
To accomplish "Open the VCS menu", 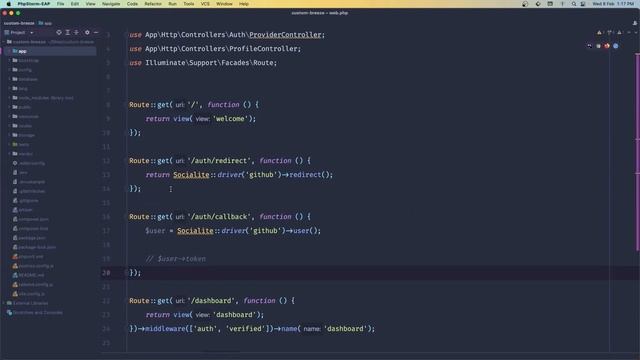I will (x=205, y=4).
